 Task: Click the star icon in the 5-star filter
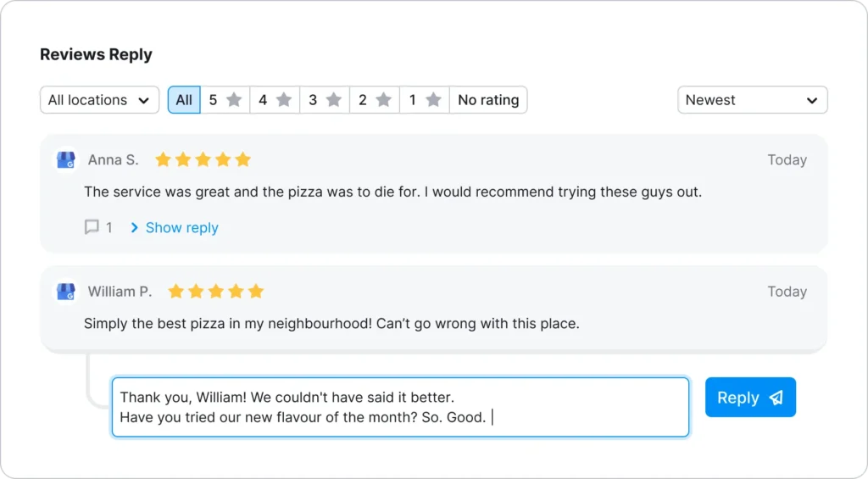click(234, 100)
